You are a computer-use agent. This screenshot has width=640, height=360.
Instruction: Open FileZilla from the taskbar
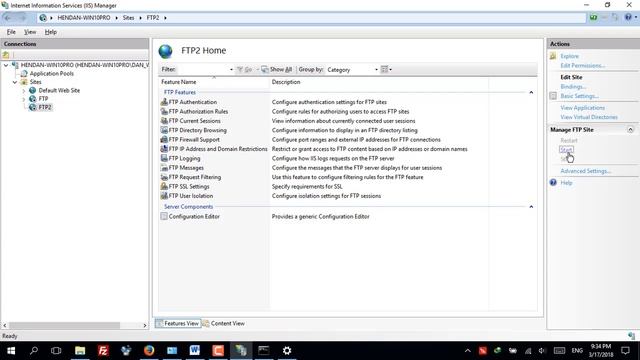(x=103, y=350)
